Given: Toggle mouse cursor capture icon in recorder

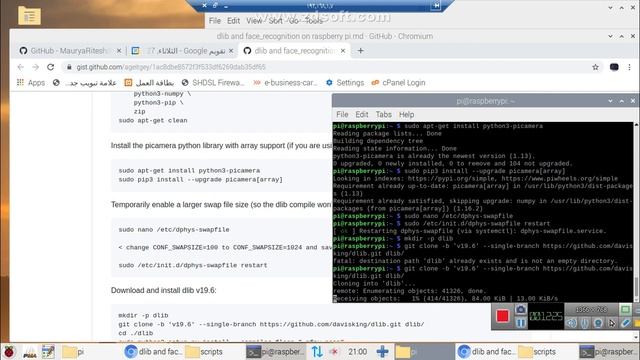Looking at the screenshot, I should (611, 323).
